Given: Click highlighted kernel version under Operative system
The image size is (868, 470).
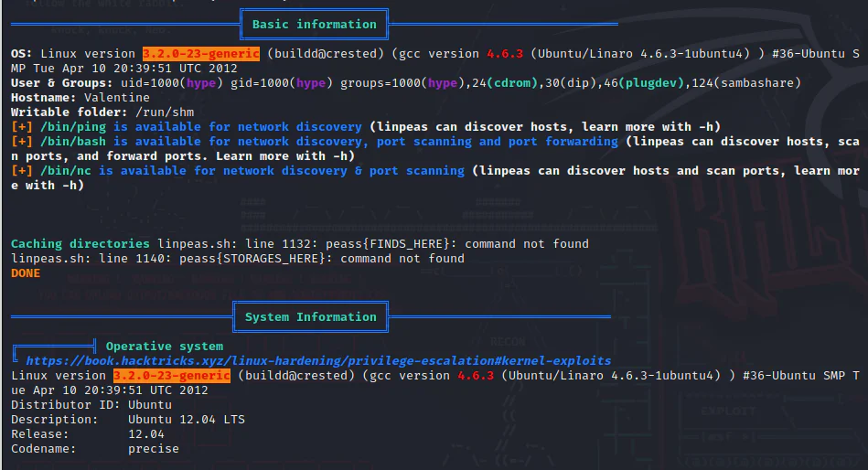Looking at the screenshot, I should (172, 375).
